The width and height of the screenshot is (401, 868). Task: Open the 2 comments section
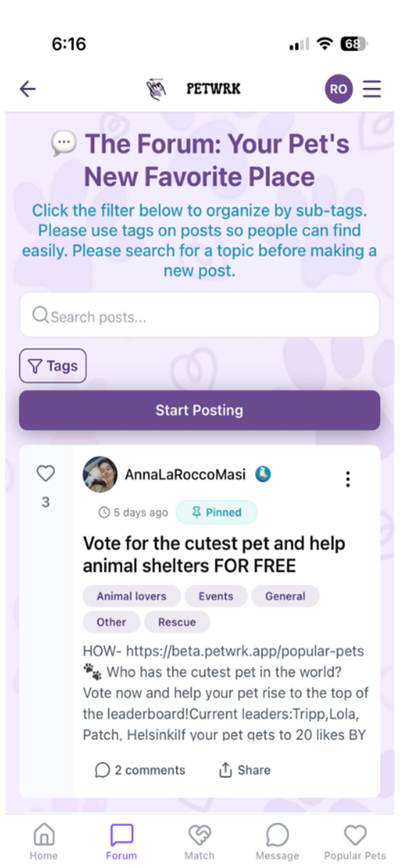coord(140,770)
